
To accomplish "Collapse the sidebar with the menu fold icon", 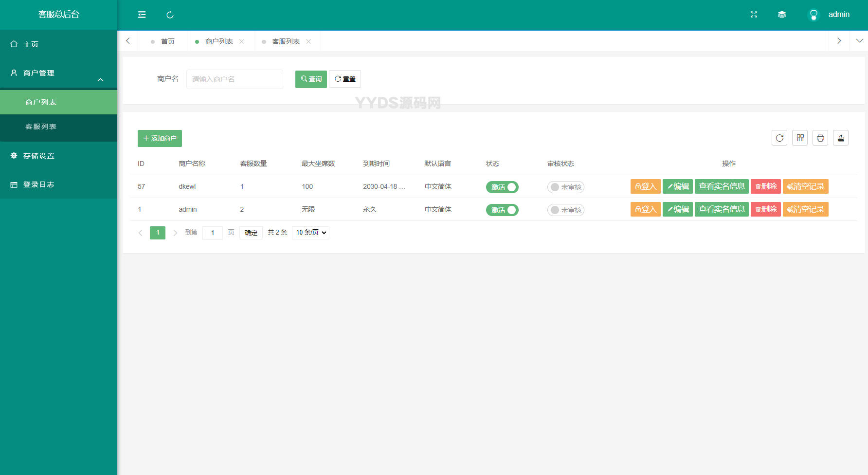I will [x=142, y=15].
